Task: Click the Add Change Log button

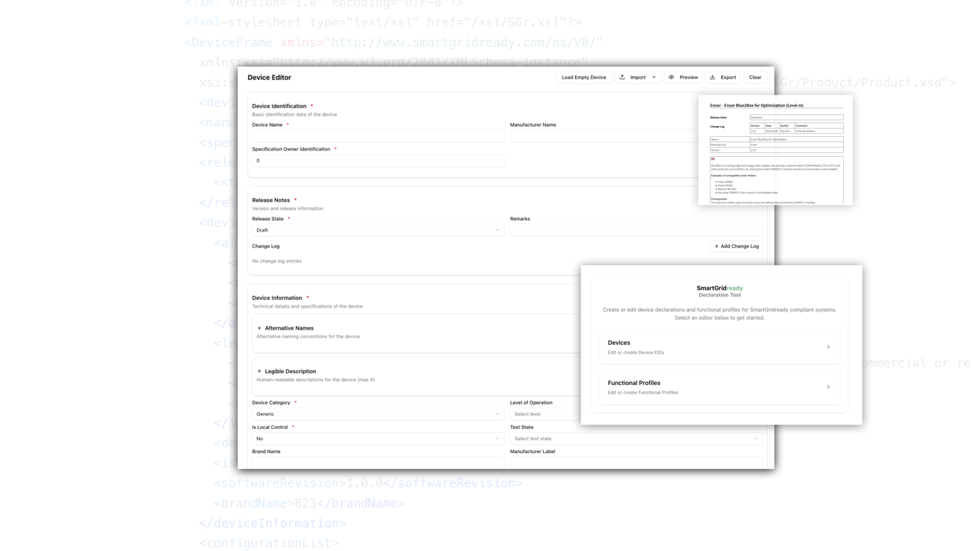Action: (736, 246)
